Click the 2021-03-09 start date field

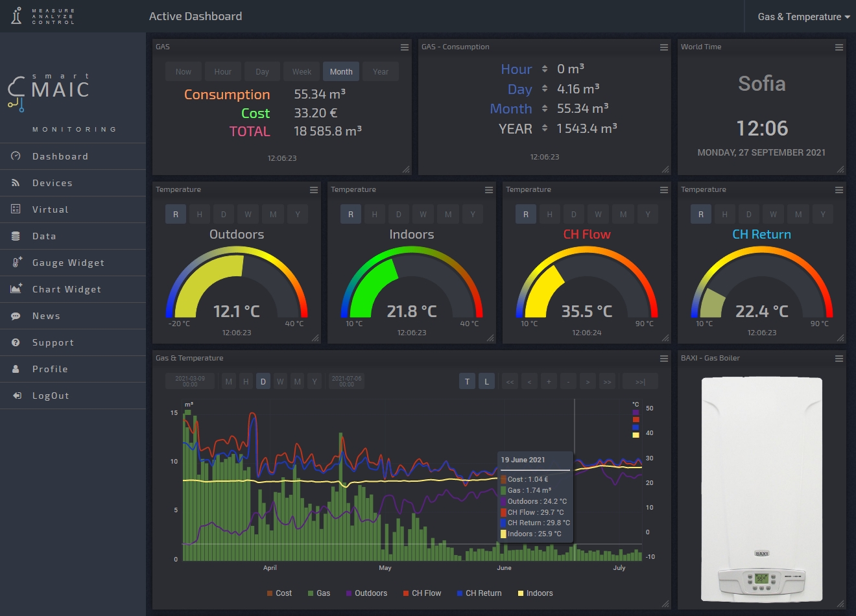click(x=190, y=381)
